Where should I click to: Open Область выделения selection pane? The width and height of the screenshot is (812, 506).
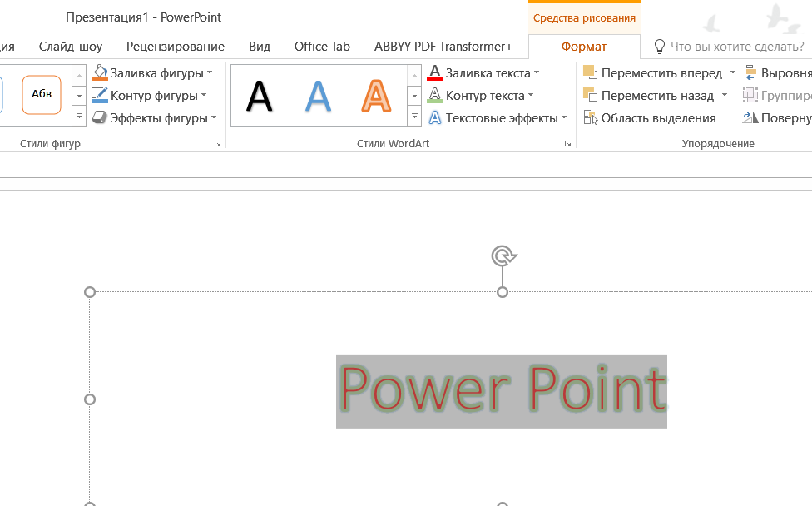(x=650, y=118)
